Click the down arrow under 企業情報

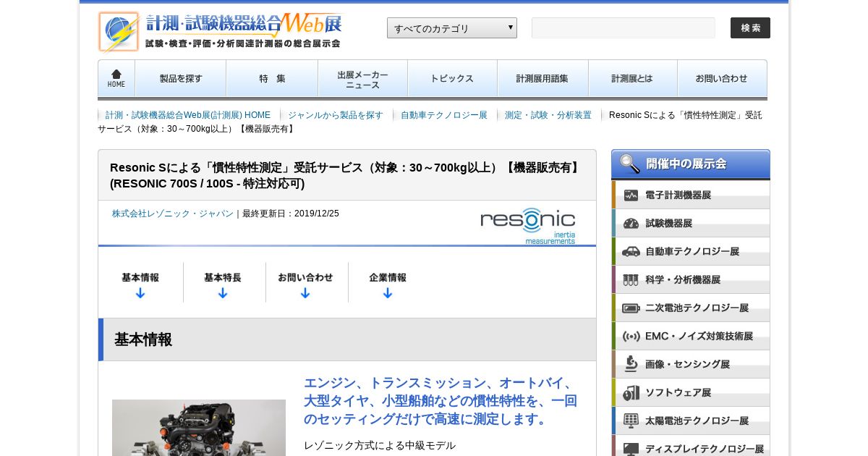point(388,293)
